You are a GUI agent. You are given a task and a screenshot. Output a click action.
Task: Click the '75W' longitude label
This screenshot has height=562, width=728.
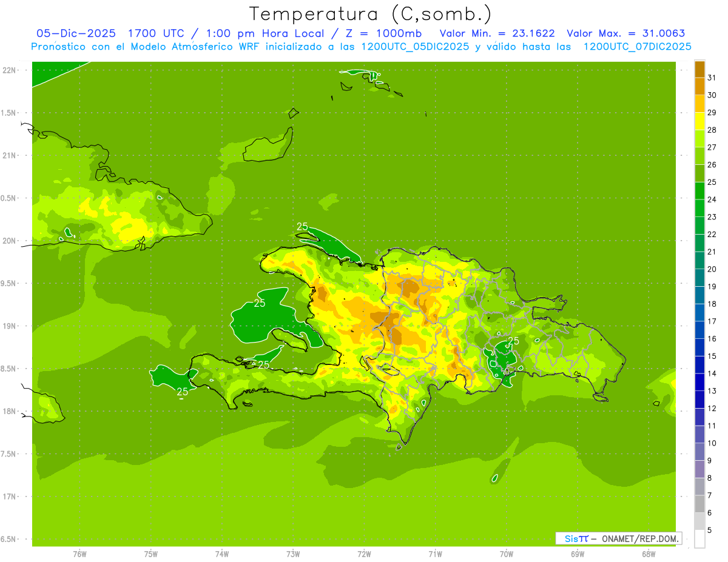(x=151, y=554)
